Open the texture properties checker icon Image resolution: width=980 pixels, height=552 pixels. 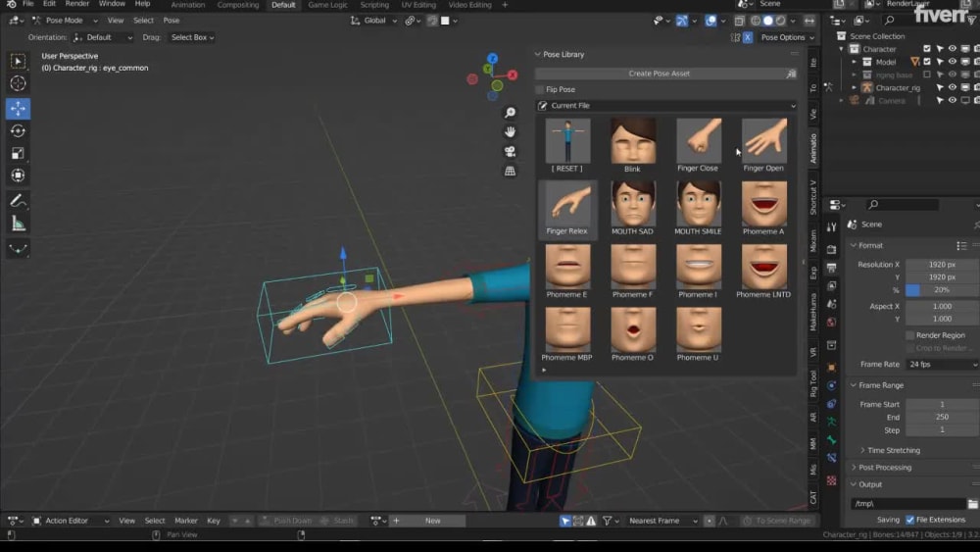coord(831,480)
